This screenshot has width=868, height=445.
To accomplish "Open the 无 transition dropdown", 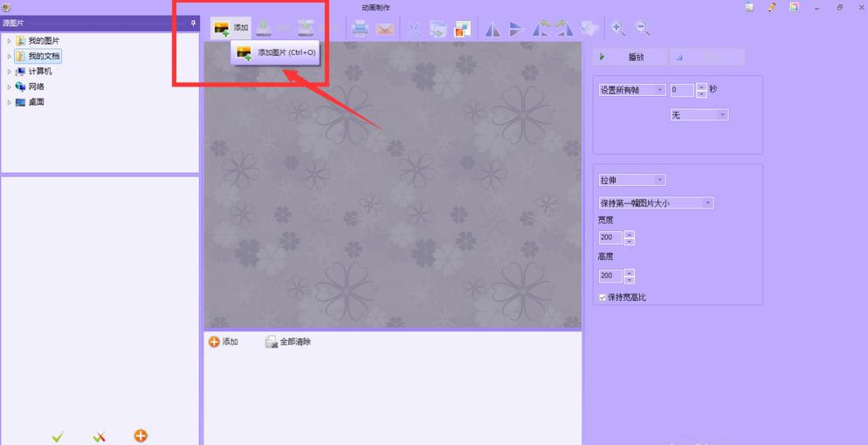I will click(x=699, y=115).
